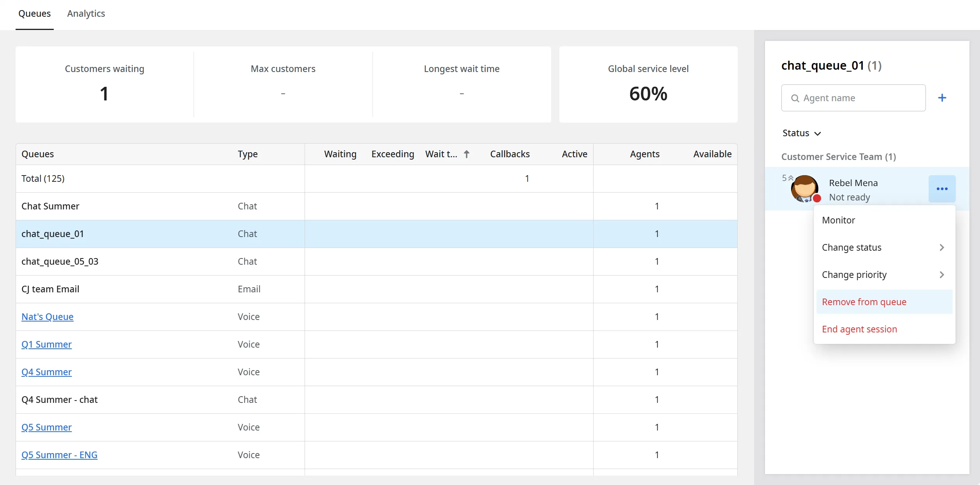Click the Rebel Mena agent name

coord(853,183)
